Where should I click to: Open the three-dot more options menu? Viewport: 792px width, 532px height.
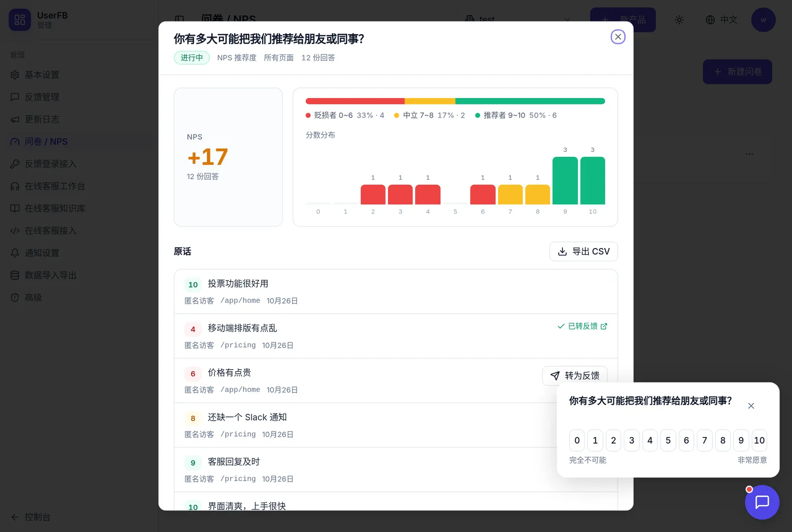click(x=749, y=154)
